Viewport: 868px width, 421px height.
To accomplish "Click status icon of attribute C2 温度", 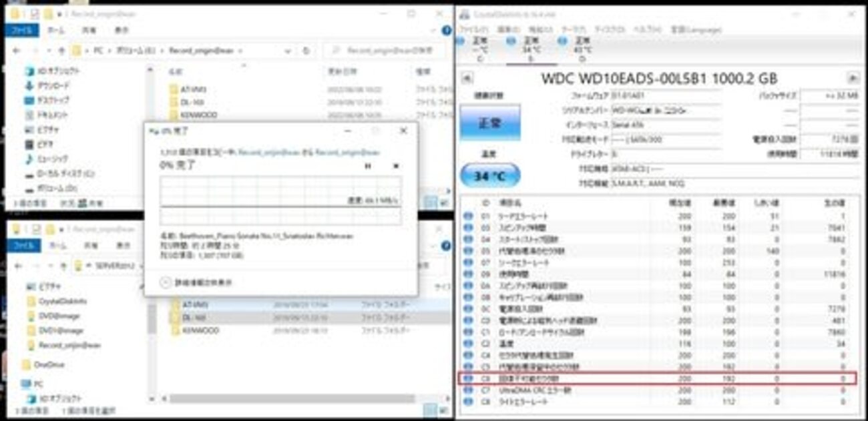I will coord(468,343).
